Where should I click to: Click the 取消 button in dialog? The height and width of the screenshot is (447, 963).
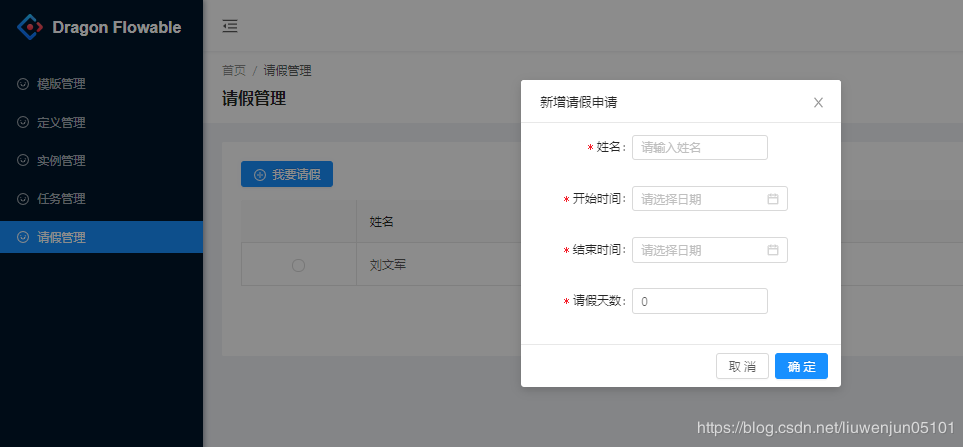(742, 366)
